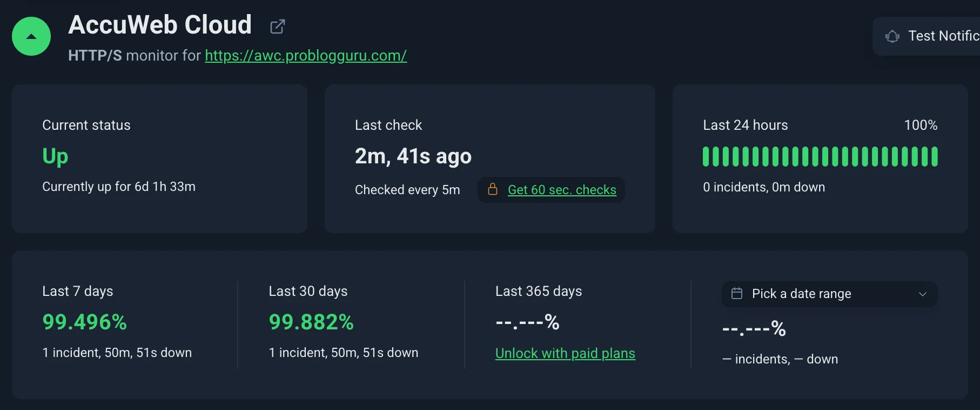Open the external link icon beside AccuWeb Cloud

click(x=277, y=27)
